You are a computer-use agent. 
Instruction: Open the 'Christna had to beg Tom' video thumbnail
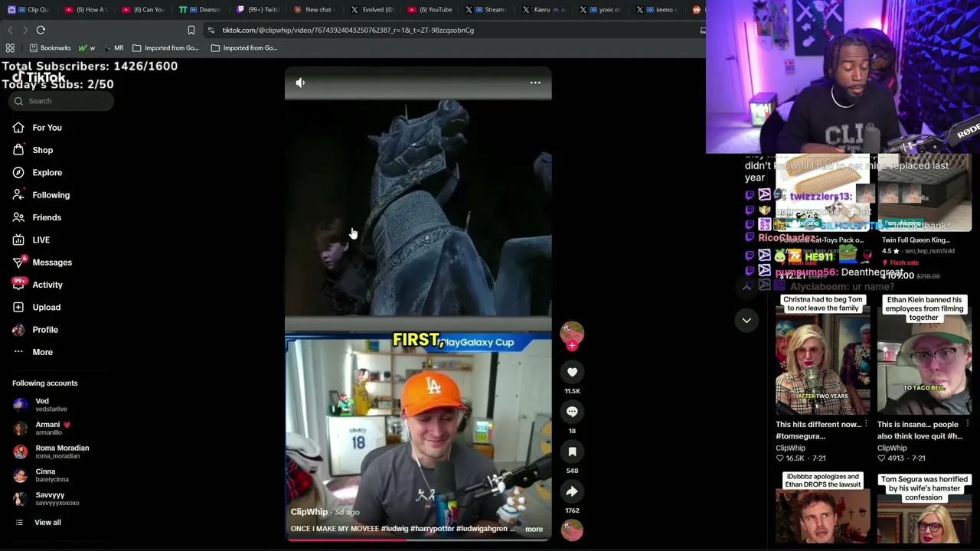tap(822, 354)
